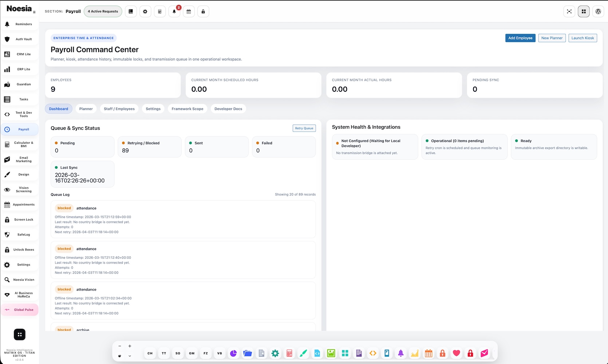Screen dimensions: 608x364
Task: Open purple bell icon in dock
Action: (401, 353)
